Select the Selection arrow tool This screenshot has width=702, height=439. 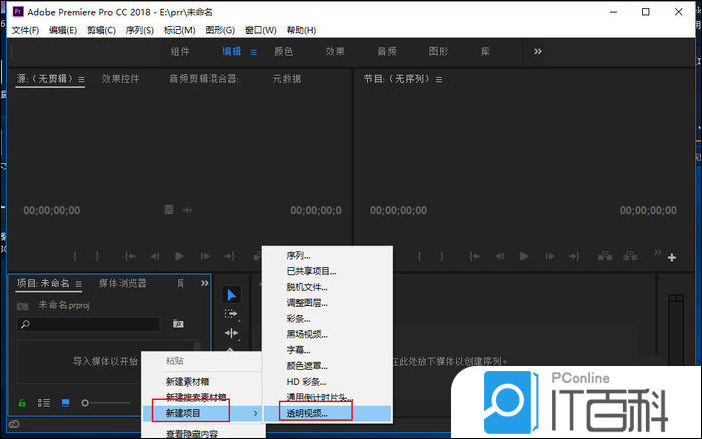point(232,294)
